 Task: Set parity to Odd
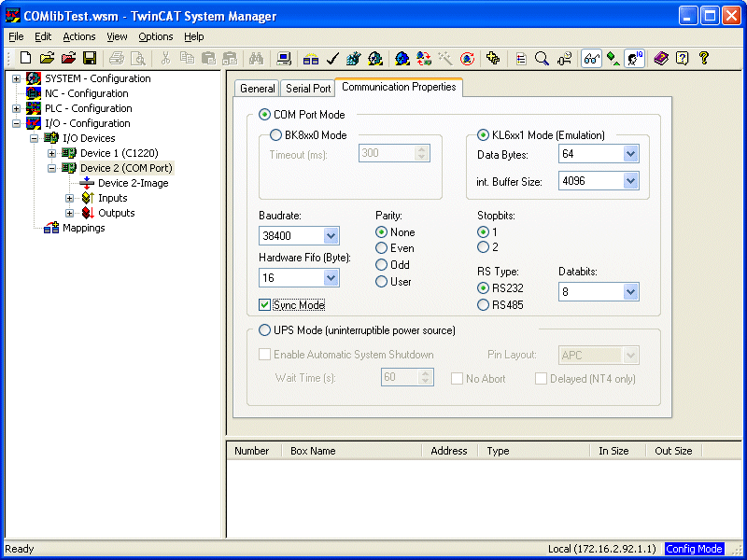[x=381, y=265]
